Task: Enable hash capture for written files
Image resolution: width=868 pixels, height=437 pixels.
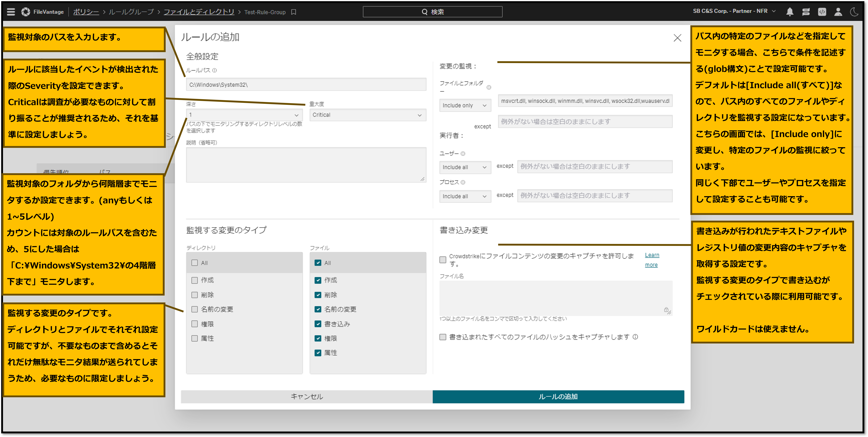Action: [x=443, y=337]
